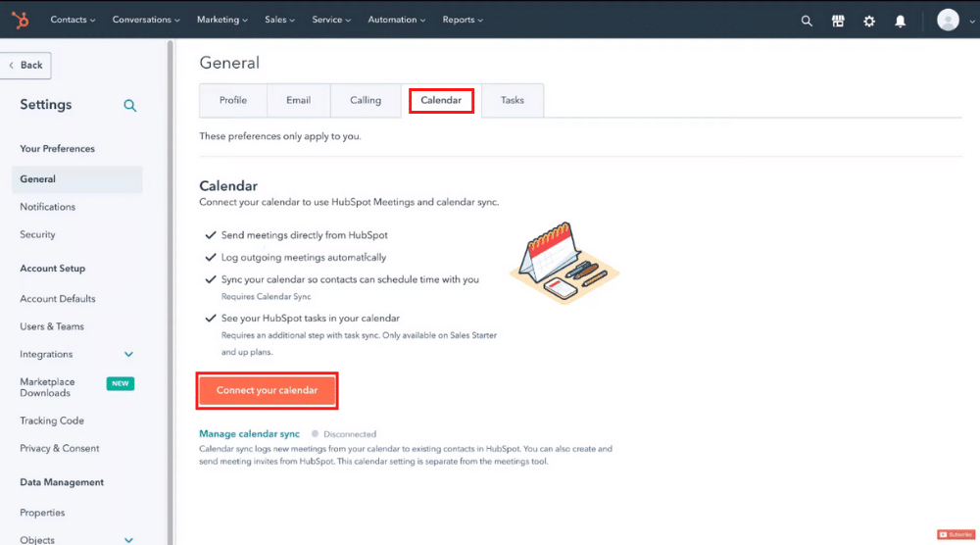Click the sidebar vertical scrollbar

point(170,292)
